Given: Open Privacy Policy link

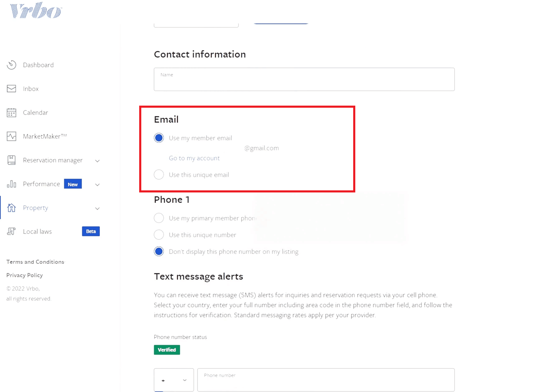Looking at the screenshot, I should coord(25,275).
